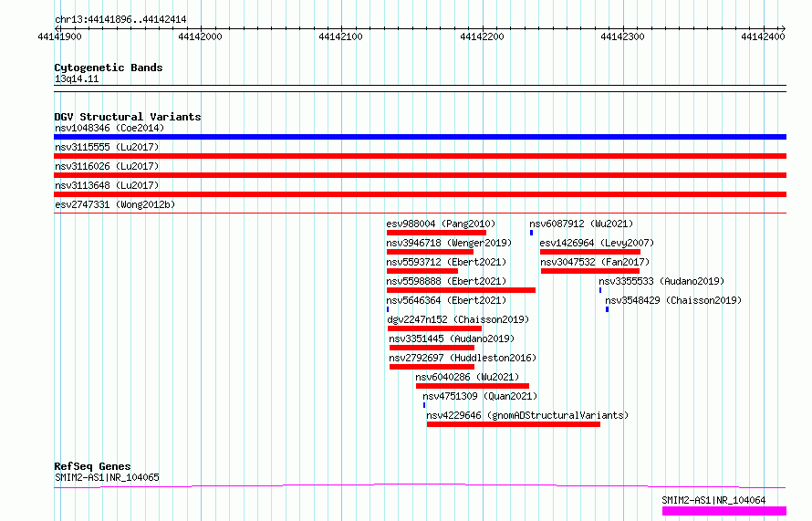The width and height of the screenshot is (812, 521).
Task: Click ruler position 44141900
Action: pos(59,36)
